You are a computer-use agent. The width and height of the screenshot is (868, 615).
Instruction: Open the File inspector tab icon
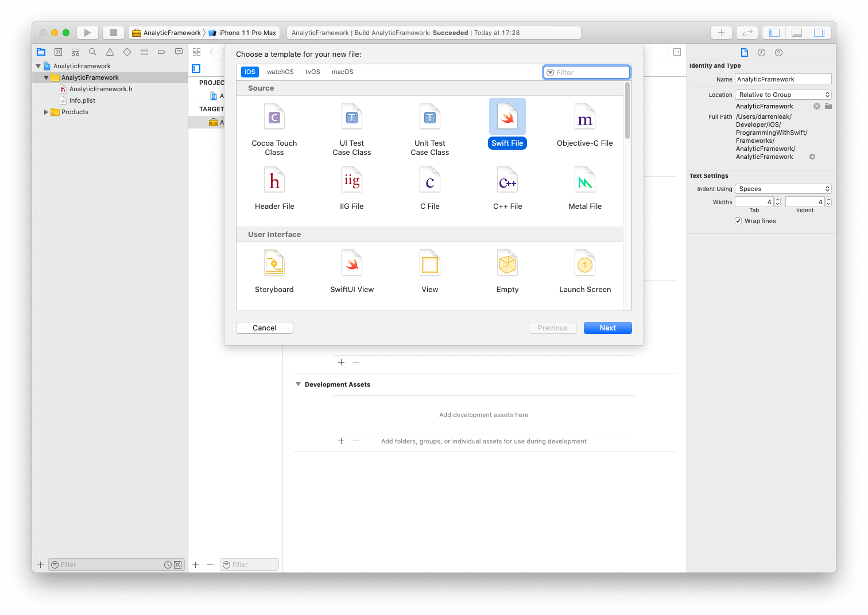[745, 52]
